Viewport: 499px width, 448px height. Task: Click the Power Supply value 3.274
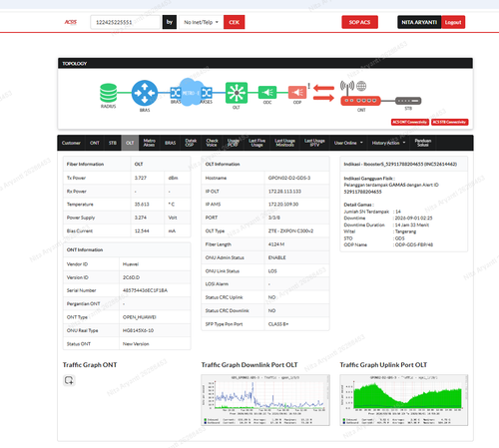click(141, 218)
